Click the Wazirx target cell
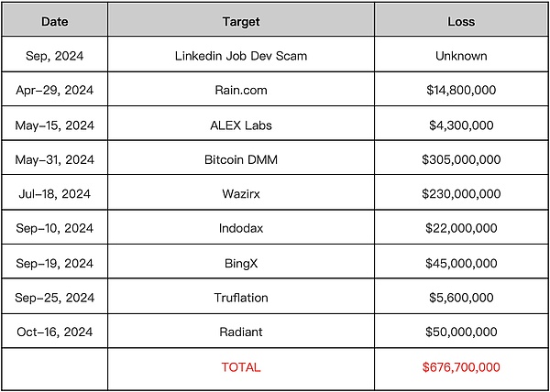Viewport: 550px width, 392px height. pos(240,194)
